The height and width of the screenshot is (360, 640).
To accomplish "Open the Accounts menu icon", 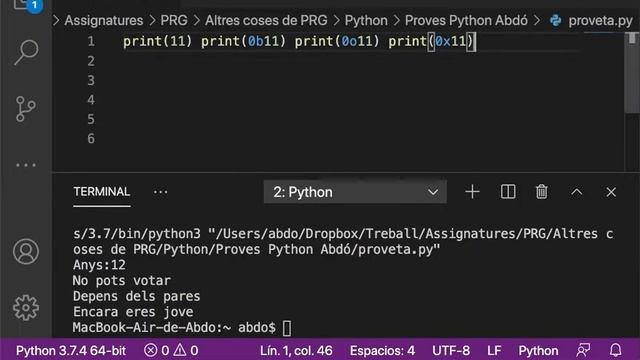I will tap(26, 251).
